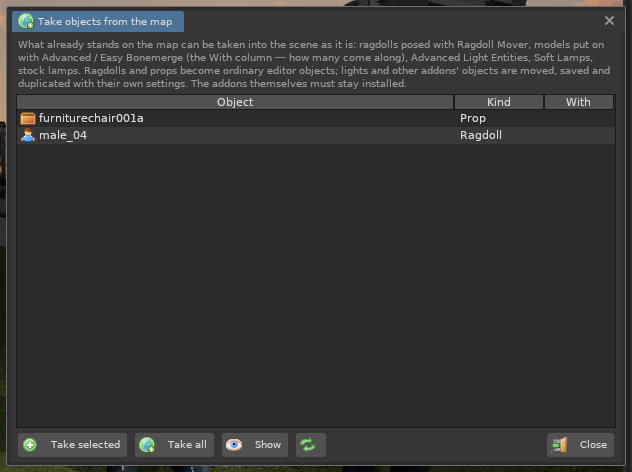Click the globe icon in the dialog title
This screenshot has width=632, height=472.
pyautogui.click(x=26, y=21)
